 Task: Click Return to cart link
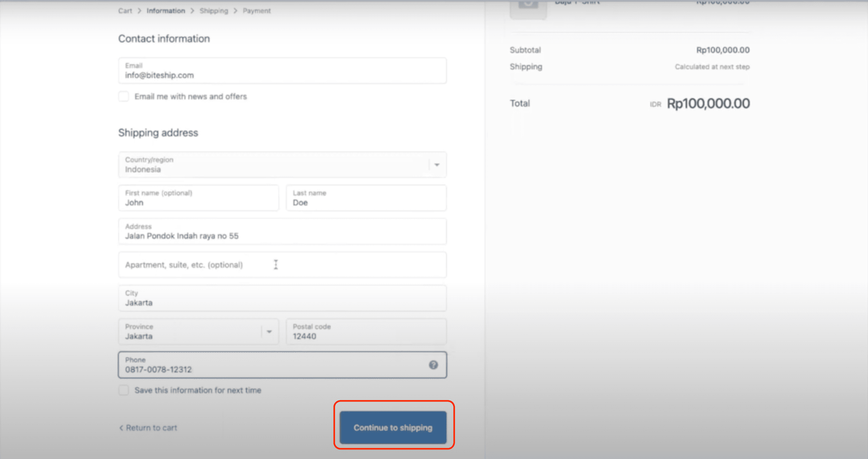[x=148, y=428]
